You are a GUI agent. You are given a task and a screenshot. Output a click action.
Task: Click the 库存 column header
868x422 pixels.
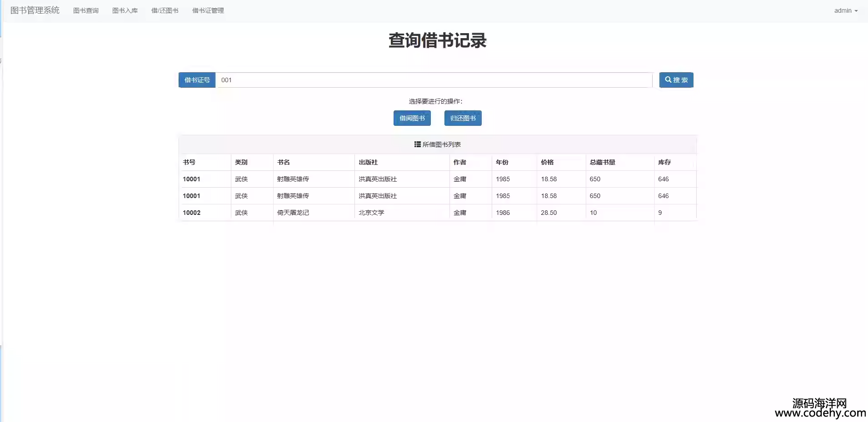pos(664,162)
